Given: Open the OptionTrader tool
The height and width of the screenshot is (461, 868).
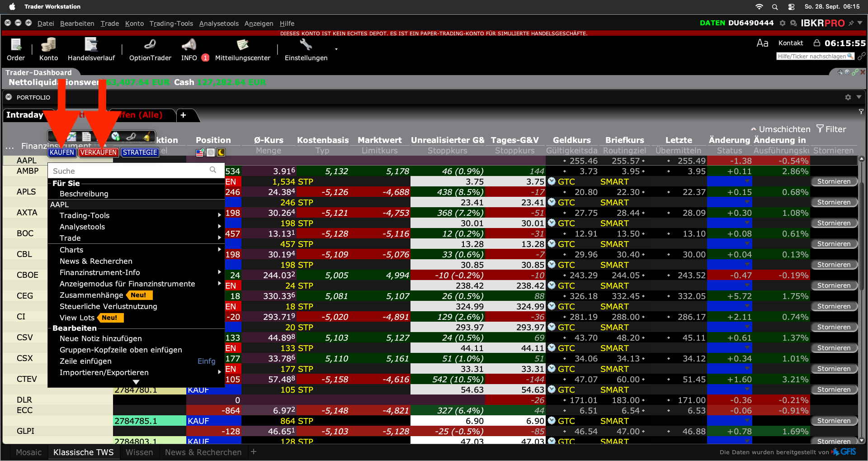Looking at the screenshot, I should [x=150, y=50].
